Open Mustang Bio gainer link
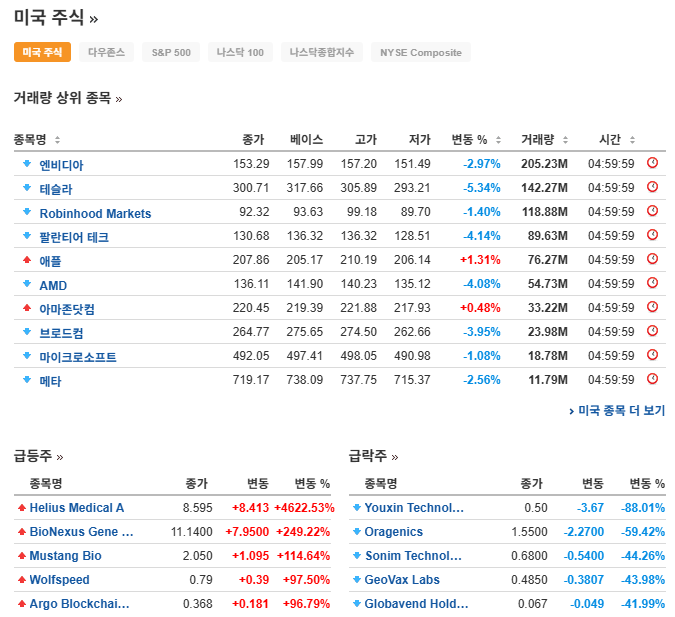Viewport: 675px width, 617px height. click(65, 556)
